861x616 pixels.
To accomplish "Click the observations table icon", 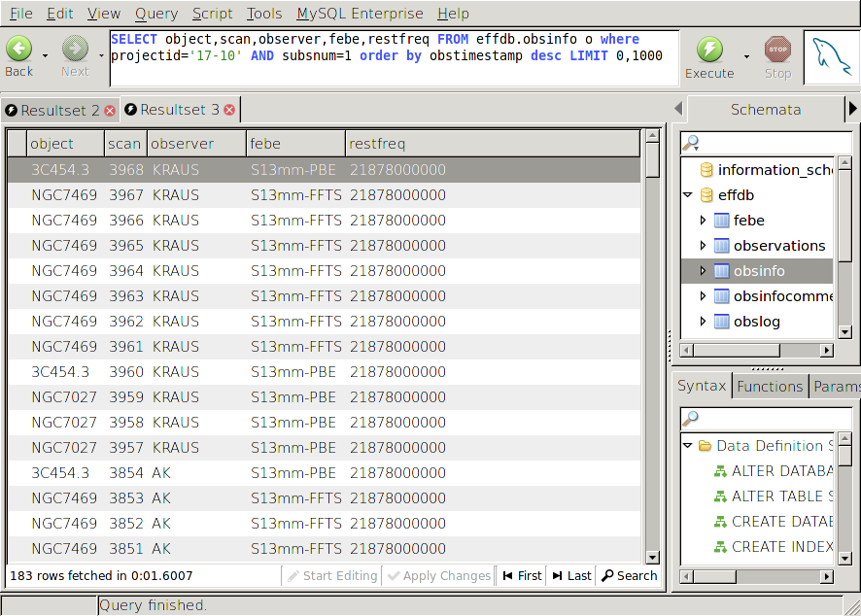I will pos(721,246).
